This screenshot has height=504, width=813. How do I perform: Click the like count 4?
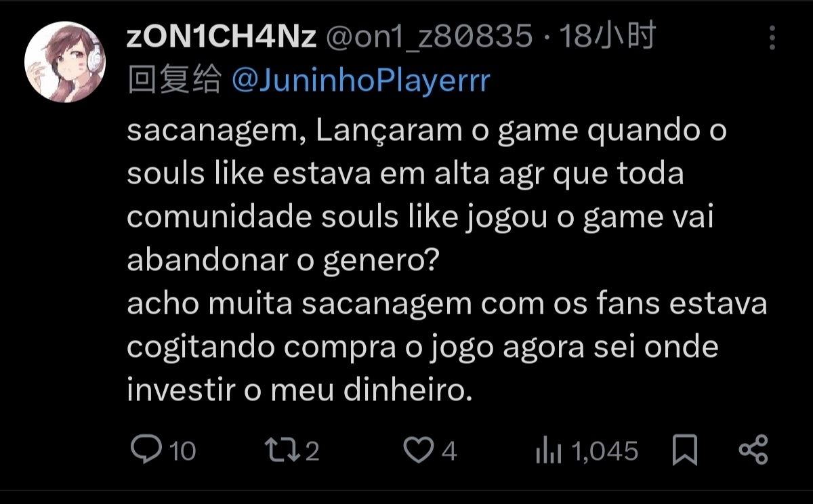click(x=450, y=451)
